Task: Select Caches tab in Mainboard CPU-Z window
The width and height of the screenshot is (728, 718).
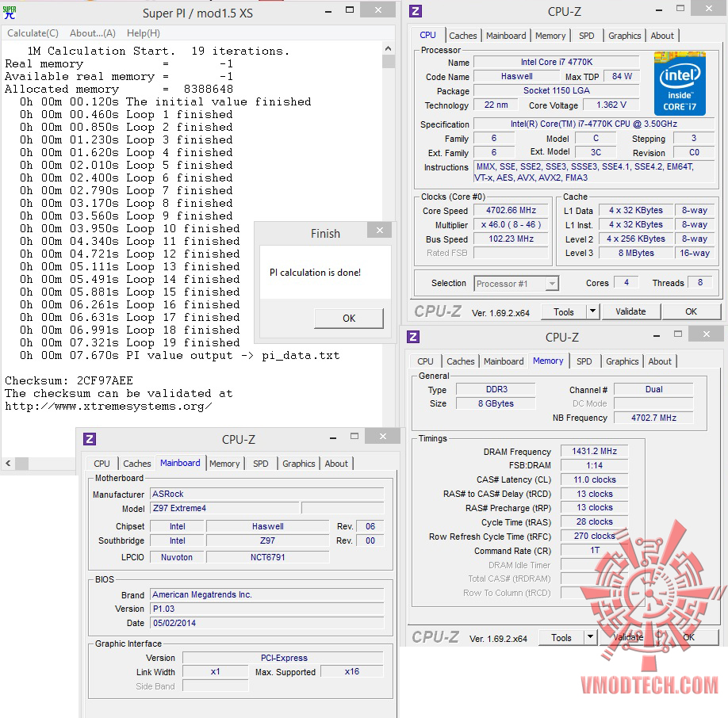Action: tap(136, 464)
